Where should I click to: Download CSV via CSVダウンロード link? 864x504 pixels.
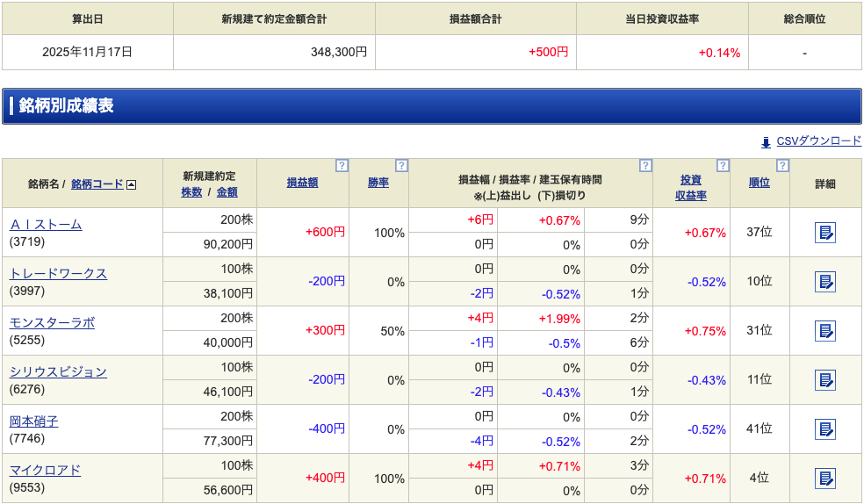[x=818, y=141]
